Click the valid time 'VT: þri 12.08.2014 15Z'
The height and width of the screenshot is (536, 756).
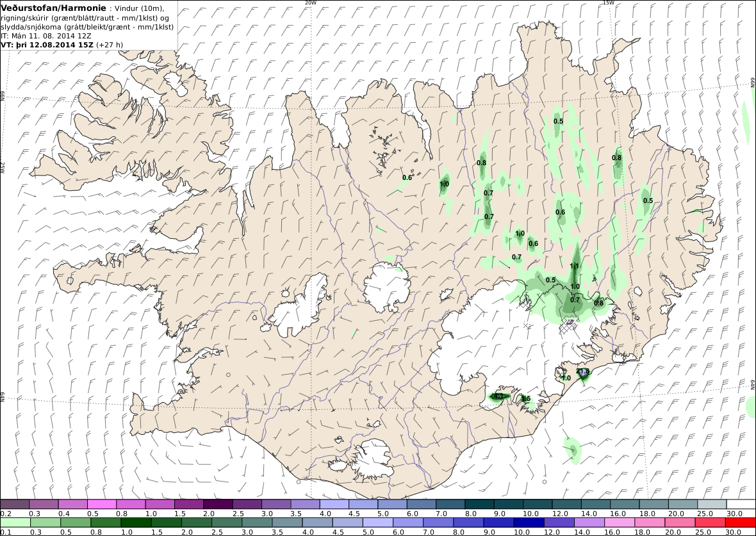pyautogui.click(x=47, y=45)
